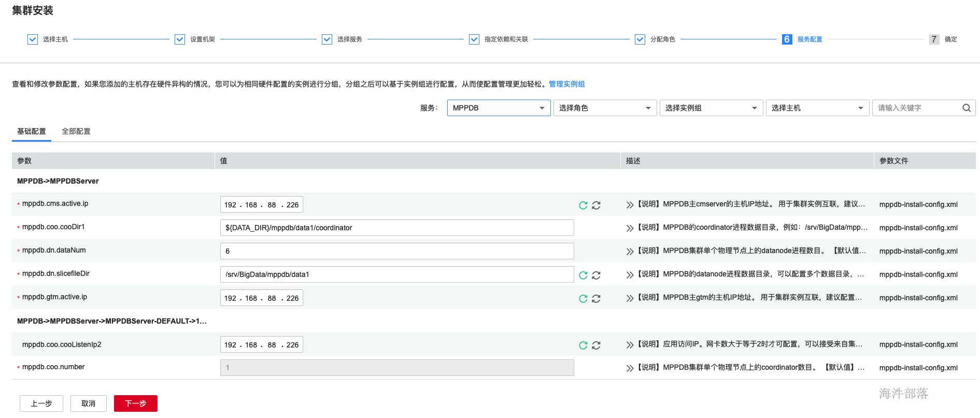
Task: Click mppdb.coo.cooDir1 parameter name
Action: [x=53, y=227]
